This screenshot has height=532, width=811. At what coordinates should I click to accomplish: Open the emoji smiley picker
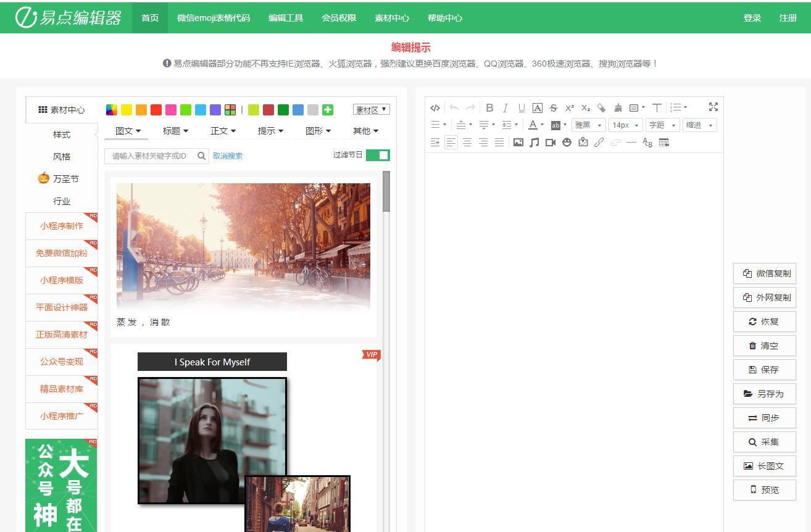(567, 143)
